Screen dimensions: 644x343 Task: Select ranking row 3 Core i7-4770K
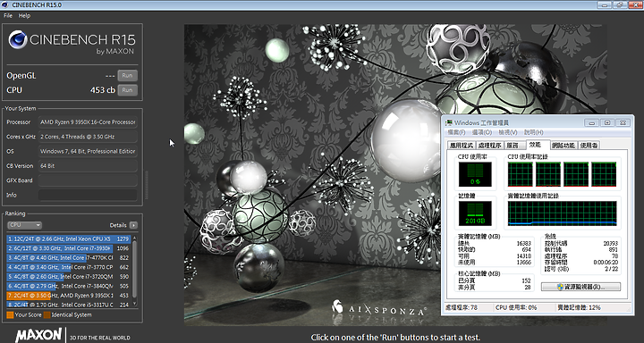tap(69, 257)
